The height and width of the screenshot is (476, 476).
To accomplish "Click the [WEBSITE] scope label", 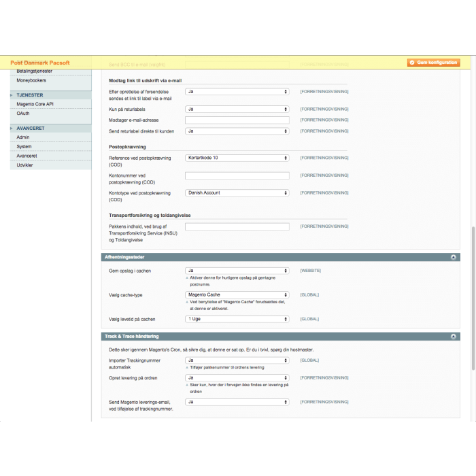I will tap(311, 271).
